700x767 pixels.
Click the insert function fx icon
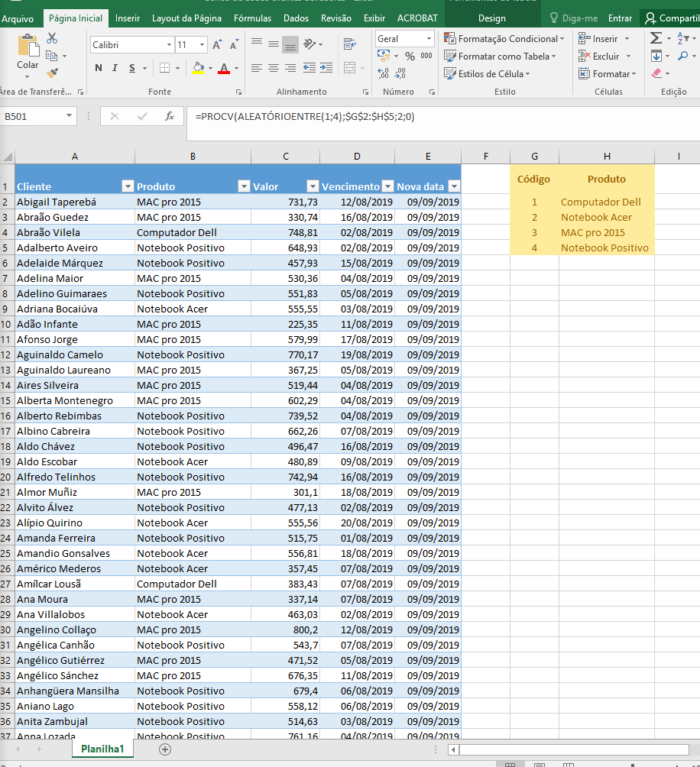(x=170, y=117)
